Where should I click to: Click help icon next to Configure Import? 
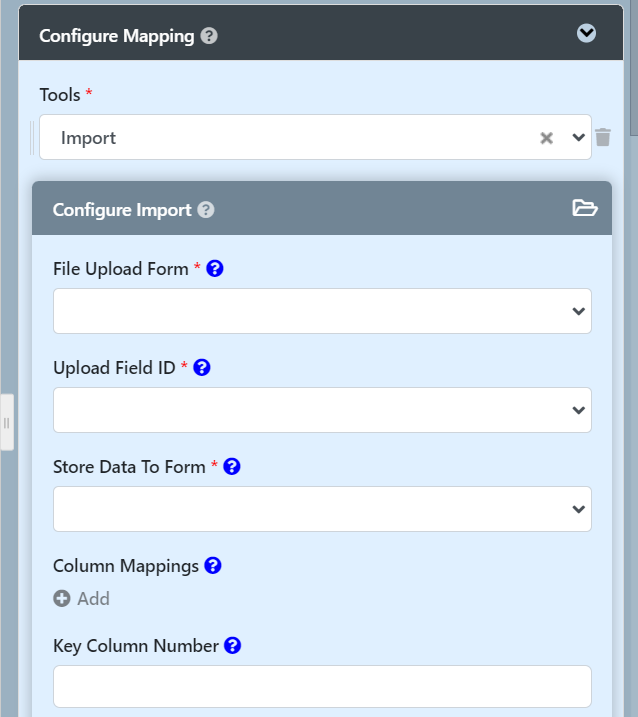tap(206, 210)
